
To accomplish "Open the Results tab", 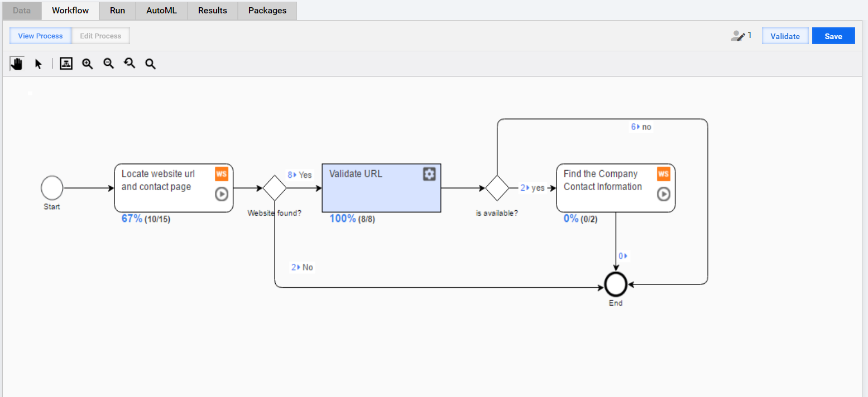I will 213,11.
